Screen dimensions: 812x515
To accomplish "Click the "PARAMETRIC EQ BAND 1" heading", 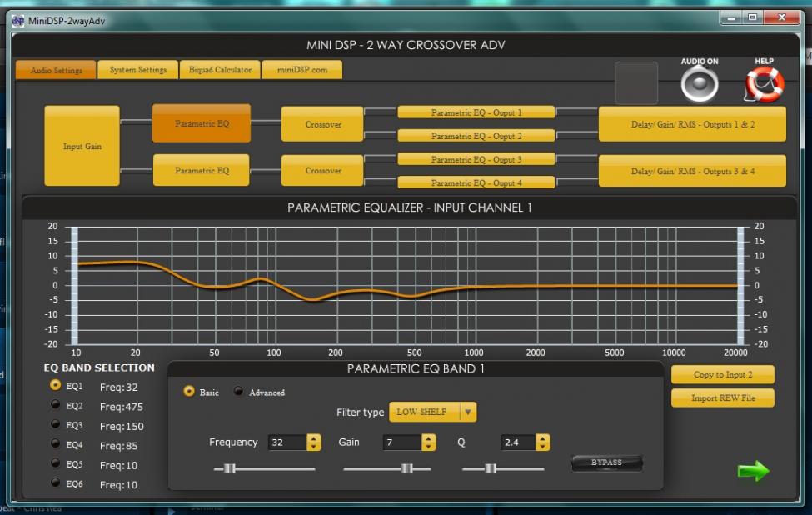I will click(x=416, y=369).
